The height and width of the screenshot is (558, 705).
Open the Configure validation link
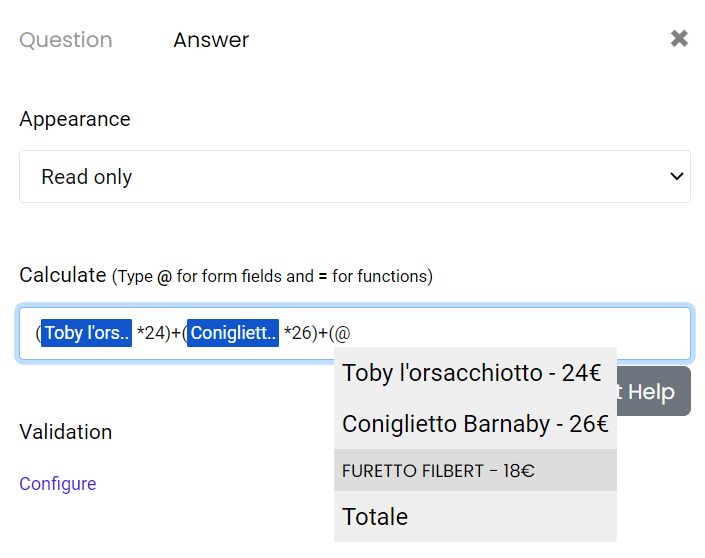[x=58, y=484]
